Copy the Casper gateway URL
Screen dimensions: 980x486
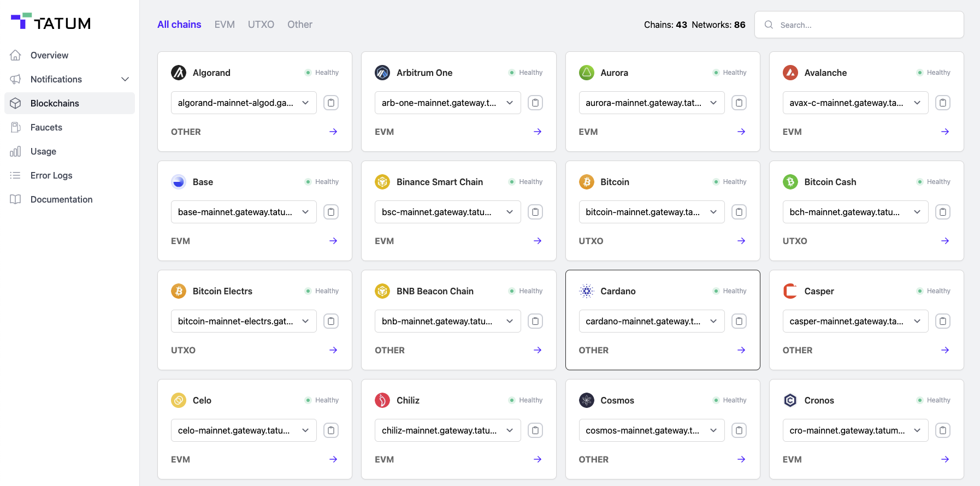[x=943, y=321]
